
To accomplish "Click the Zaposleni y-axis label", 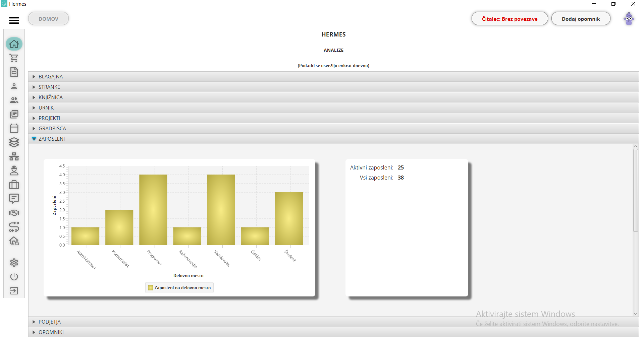I will (x=54, y=205).
